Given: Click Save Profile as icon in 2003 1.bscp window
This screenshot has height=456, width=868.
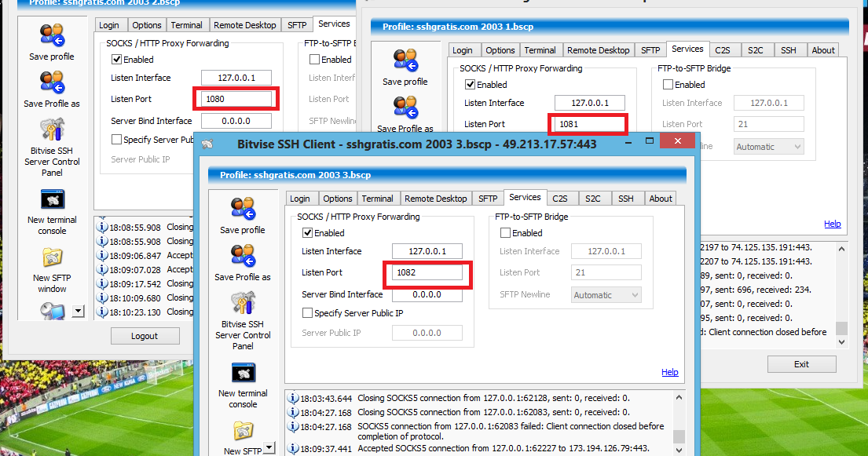Looking at the screenshot, I should click(x=405, y=108).
